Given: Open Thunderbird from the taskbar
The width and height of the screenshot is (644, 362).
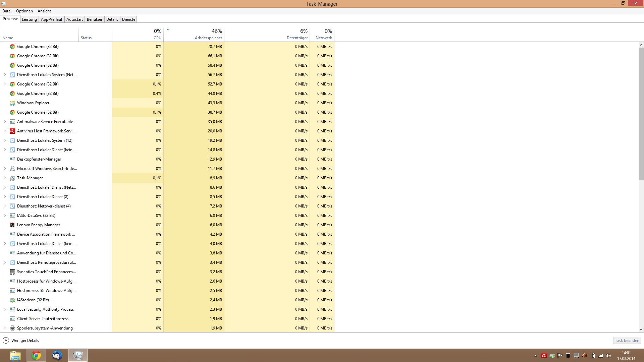Looking at the screenshot, I should tap(57, 355).
